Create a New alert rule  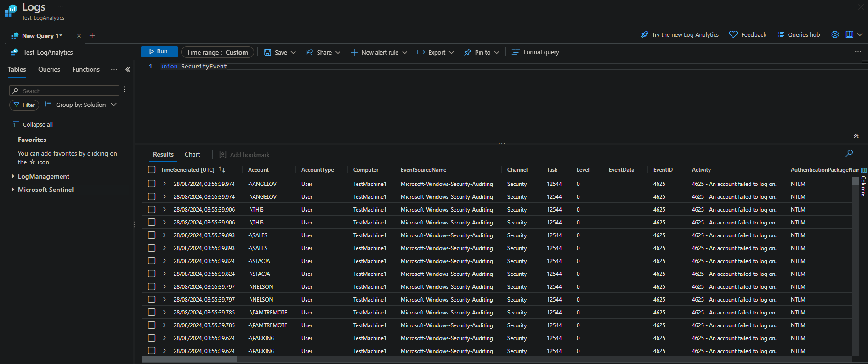tap(379, 52)
